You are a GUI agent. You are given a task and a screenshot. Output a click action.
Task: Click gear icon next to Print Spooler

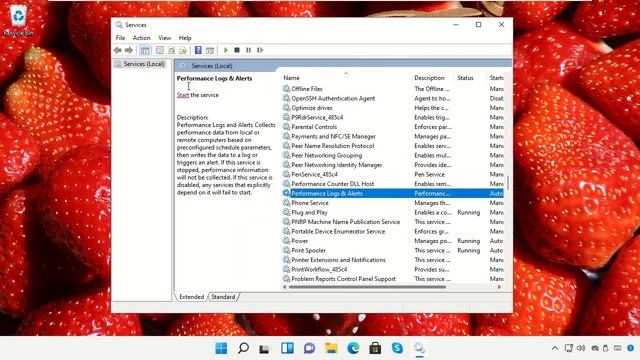286,250
